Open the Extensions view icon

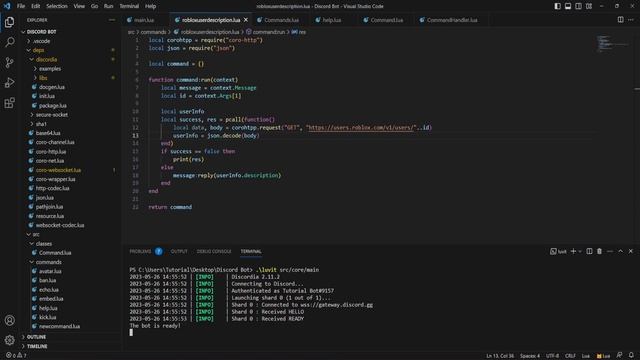[9, 102]
